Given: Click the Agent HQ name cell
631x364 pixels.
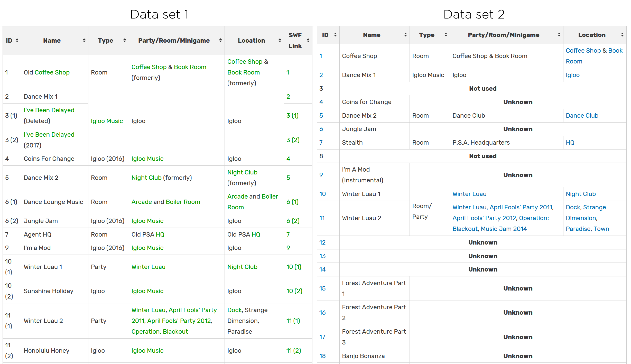Looking at the screenshot, I should click(x=55, y=235).
